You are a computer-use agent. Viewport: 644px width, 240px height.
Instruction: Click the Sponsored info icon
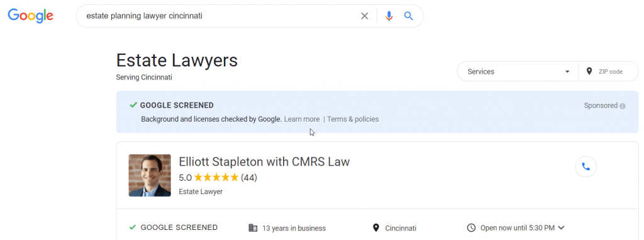point(623,106)
